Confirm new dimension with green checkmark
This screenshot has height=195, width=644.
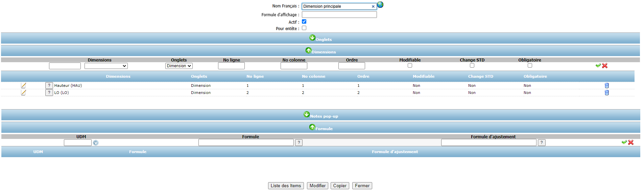point(598,66)
